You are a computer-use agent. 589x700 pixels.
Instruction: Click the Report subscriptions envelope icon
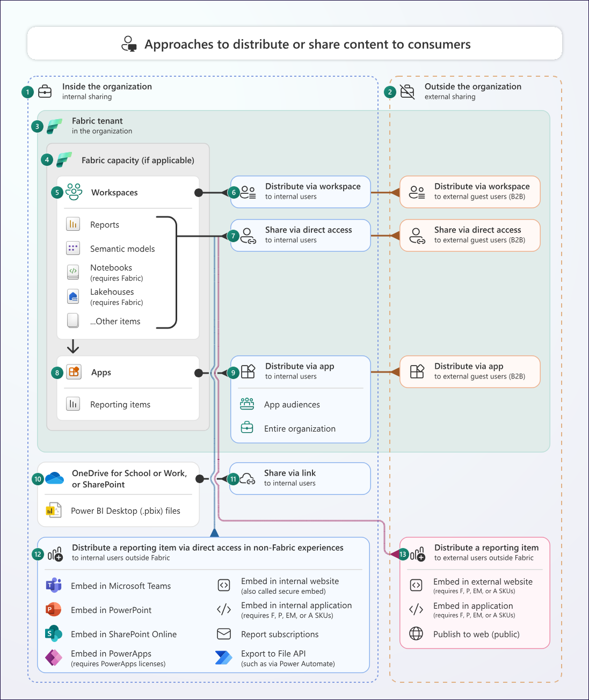[x=224, y=634]
